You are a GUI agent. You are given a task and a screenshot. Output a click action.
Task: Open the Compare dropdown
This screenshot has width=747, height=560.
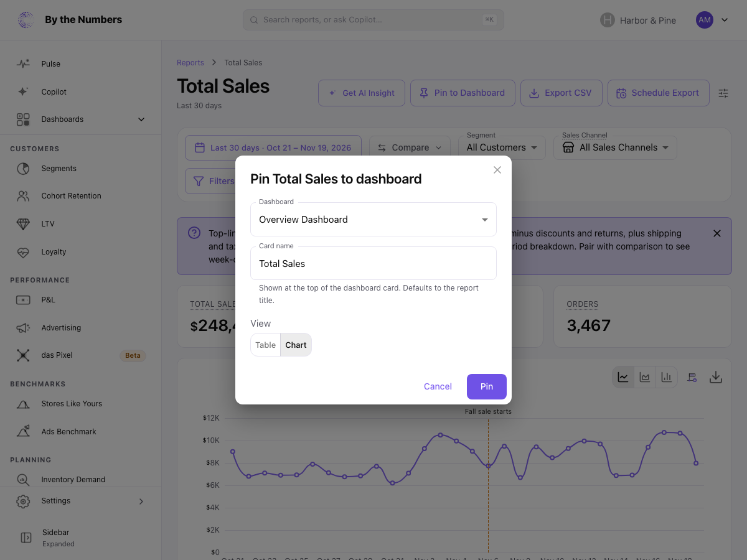tap(410, 147)
